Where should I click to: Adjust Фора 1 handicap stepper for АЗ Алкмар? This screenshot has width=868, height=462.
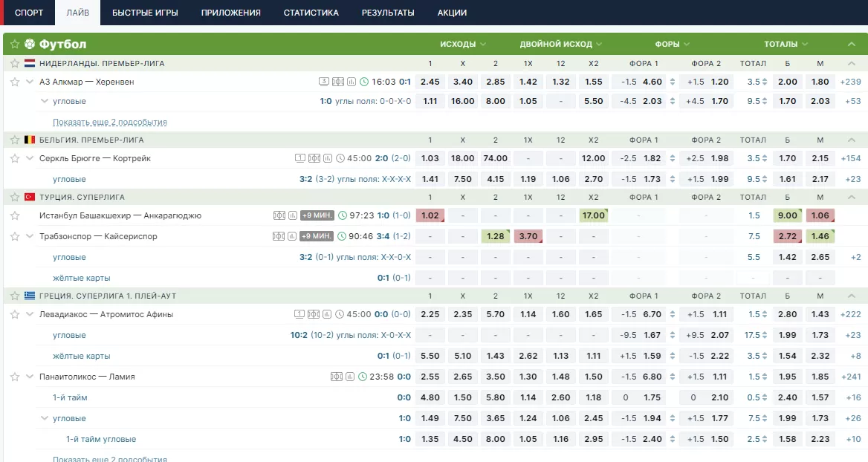(672, 82)
